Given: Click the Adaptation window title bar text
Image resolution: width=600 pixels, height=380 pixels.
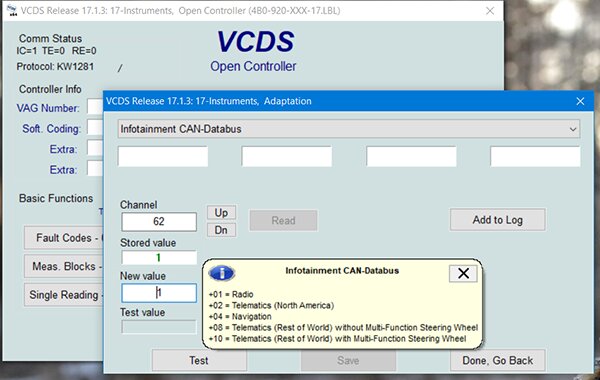Looking at the screenshot, I should pos(209,101).
